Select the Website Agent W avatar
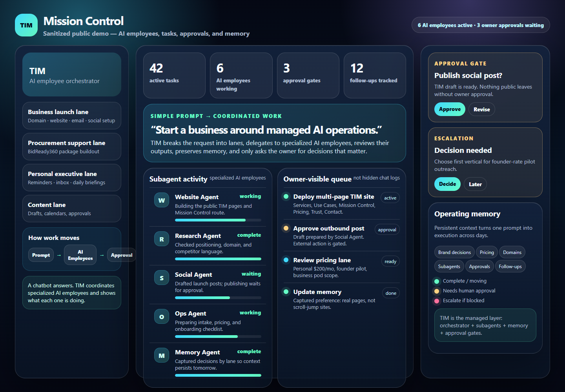The height and width of the screenshot is (392, 565). tap(162, 200)
